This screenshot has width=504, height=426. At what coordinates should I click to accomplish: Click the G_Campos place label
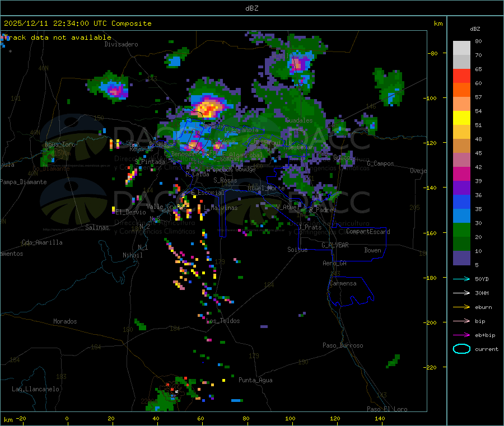point(381,163)
